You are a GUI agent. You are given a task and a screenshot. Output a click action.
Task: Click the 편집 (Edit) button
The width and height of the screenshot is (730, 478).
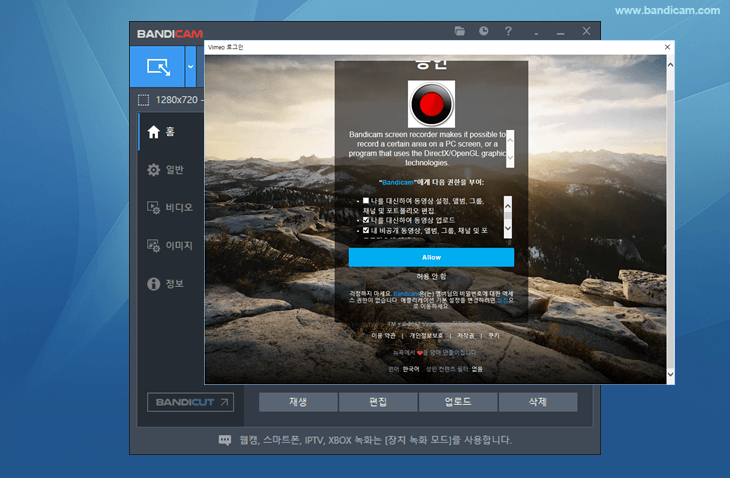tap(378, 402)
